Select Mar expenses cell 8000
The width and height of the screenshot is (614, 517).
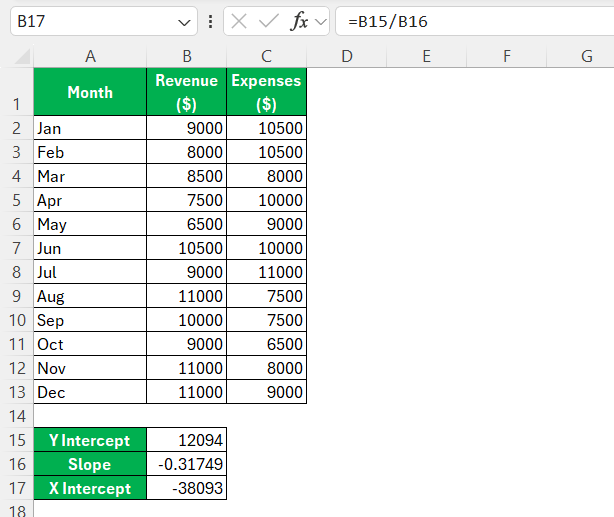pyautogui.click(x=266, y=176)
